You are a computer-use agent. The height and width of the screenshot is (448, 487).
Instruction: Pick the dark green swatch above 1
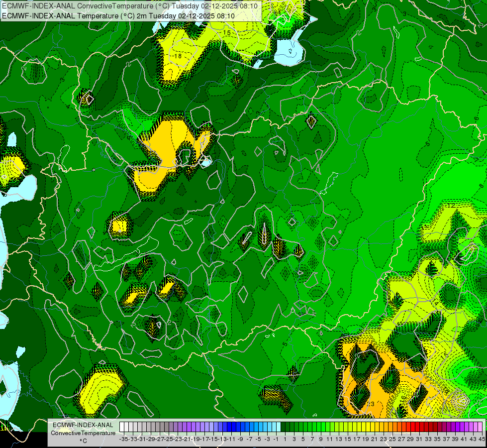click(x=283, y=427)
